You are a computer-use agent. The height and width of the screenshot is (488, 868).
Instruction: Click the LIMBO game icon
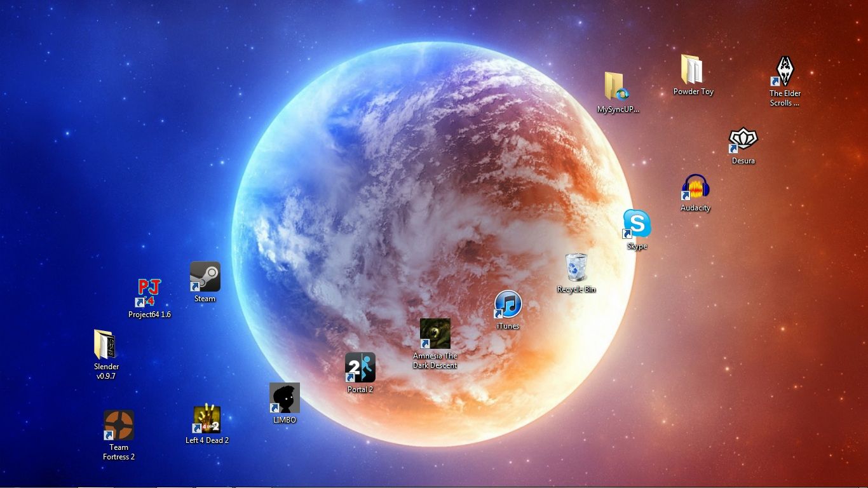point(284,398)
